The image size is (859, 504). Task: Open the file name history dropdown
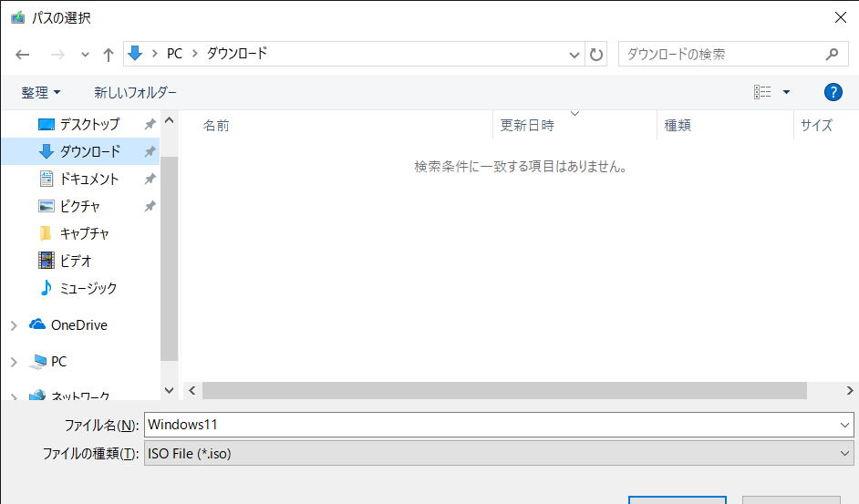point(844,425)
